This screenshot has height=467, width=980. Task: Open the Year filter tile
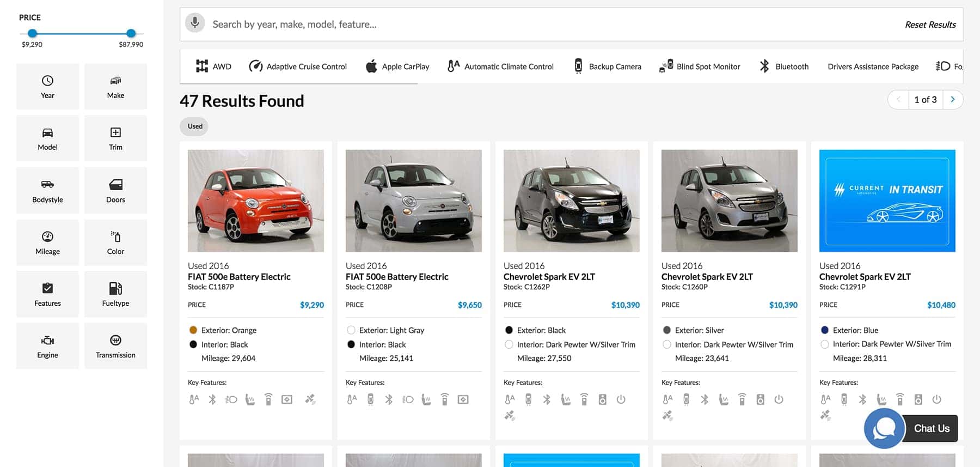click(x=47, y=87)
